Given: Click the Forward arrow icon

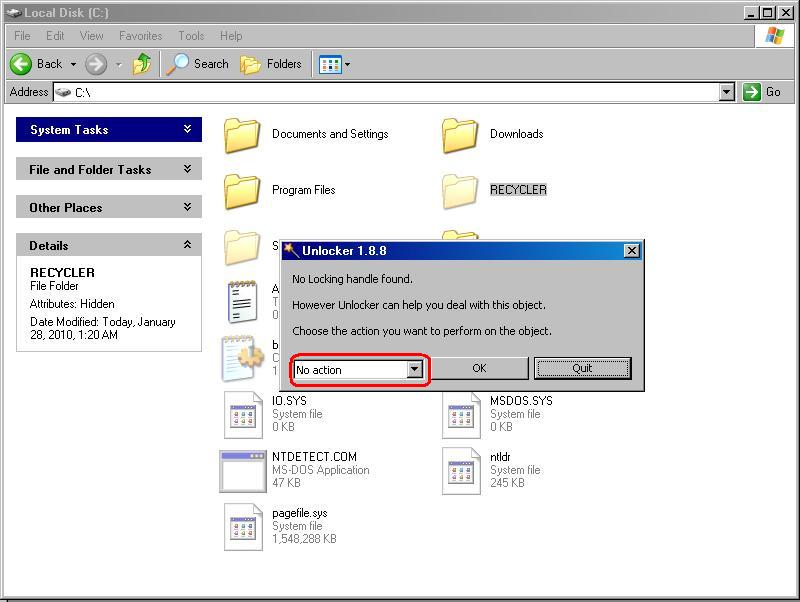Looking at the screenshot, I should (95, 64).
